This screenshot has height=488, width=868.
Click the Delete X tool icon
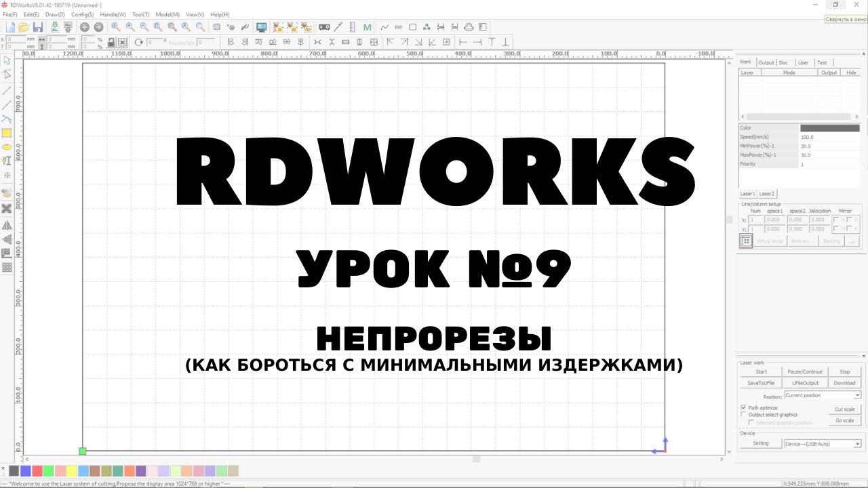coord(7,208)
